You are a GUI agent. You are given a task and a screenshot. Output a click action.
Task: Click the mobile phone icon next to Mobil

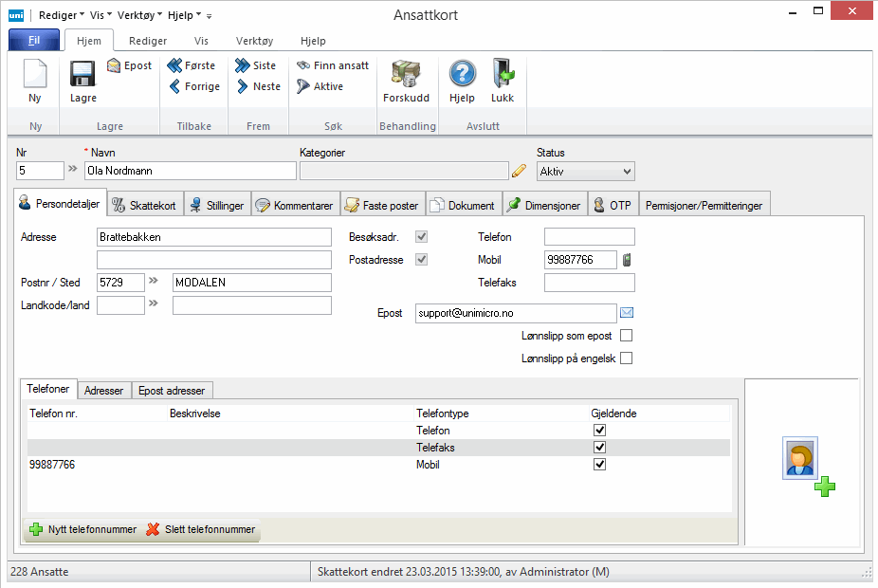[626, 260]
